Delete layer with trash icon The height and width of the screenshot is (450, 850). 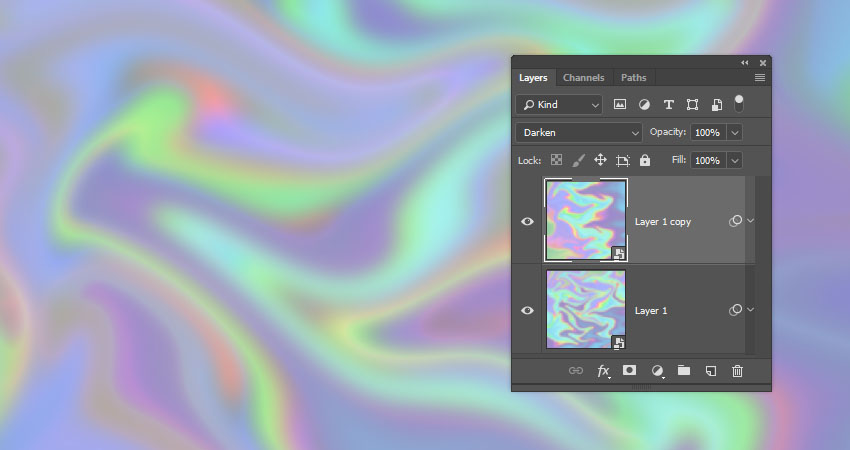(737, 371)
